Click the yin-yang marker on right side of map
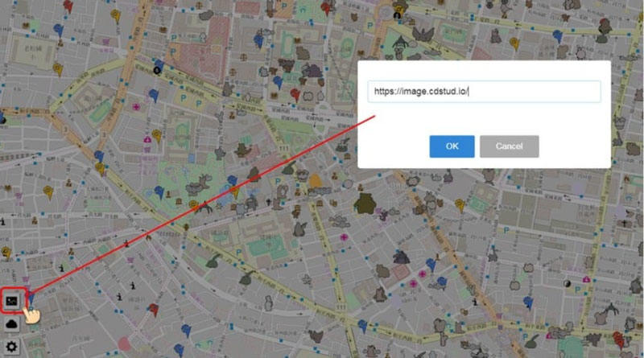The width and height of the screenshot is (644, 358). pos(568,284)
